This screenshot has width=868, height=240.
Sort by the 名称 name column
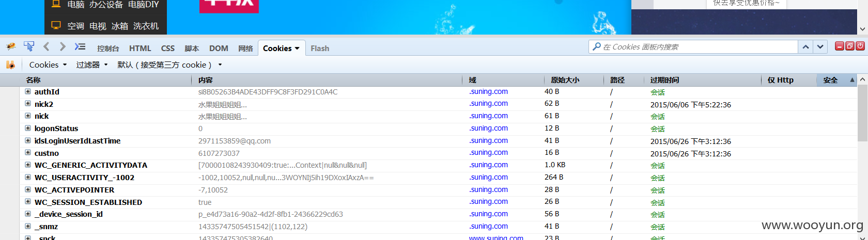coord(106,80)
